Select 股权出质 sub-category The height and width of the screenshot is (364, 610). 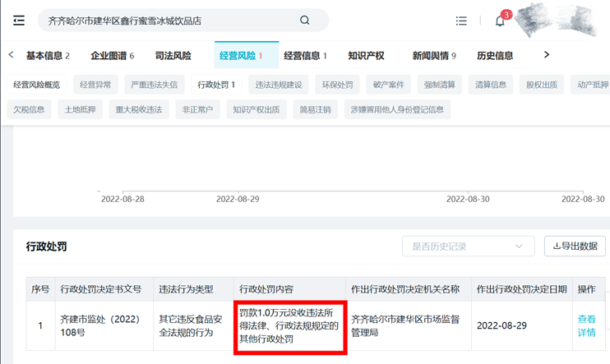tap(542, 85)
